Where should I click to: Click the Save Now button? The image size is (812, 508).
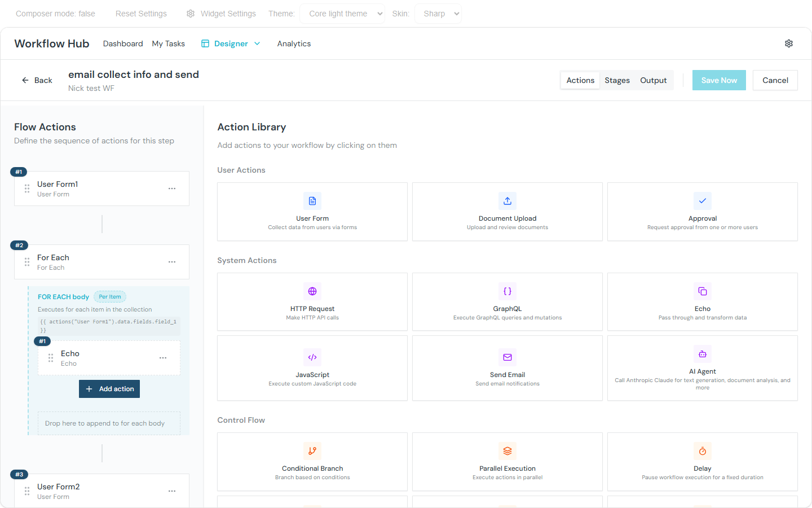coord(719,80)
